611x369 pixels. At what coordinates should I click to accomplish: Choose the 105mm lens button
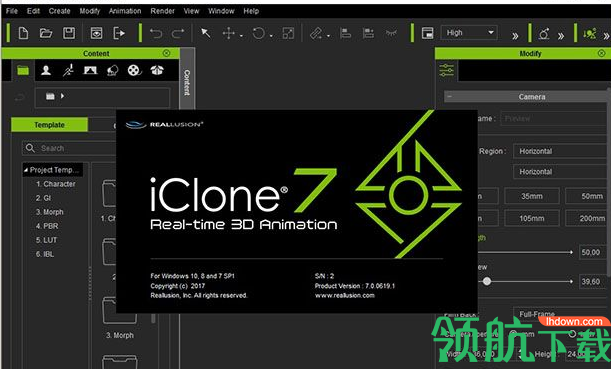[x=532, y=218]
